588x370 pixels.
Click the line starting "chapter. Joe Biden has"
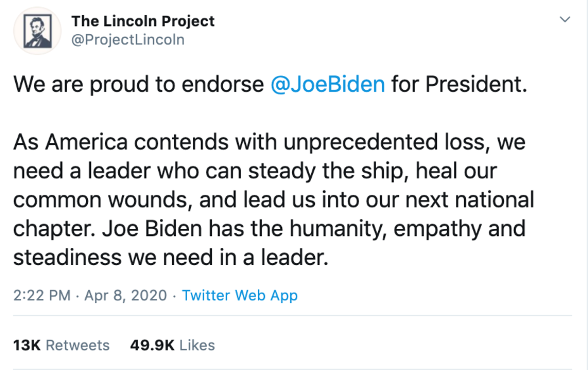[269, 228]
